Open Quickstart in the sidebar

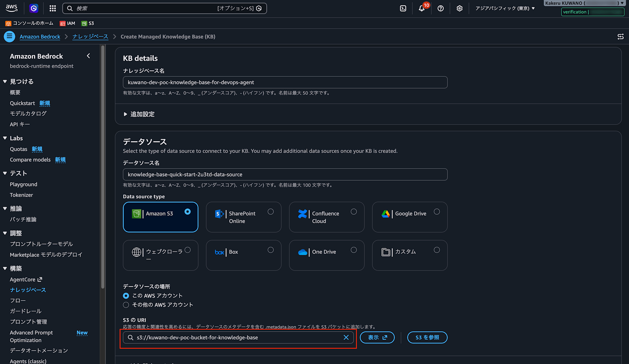pyautogui.click(x=22, y=103)
